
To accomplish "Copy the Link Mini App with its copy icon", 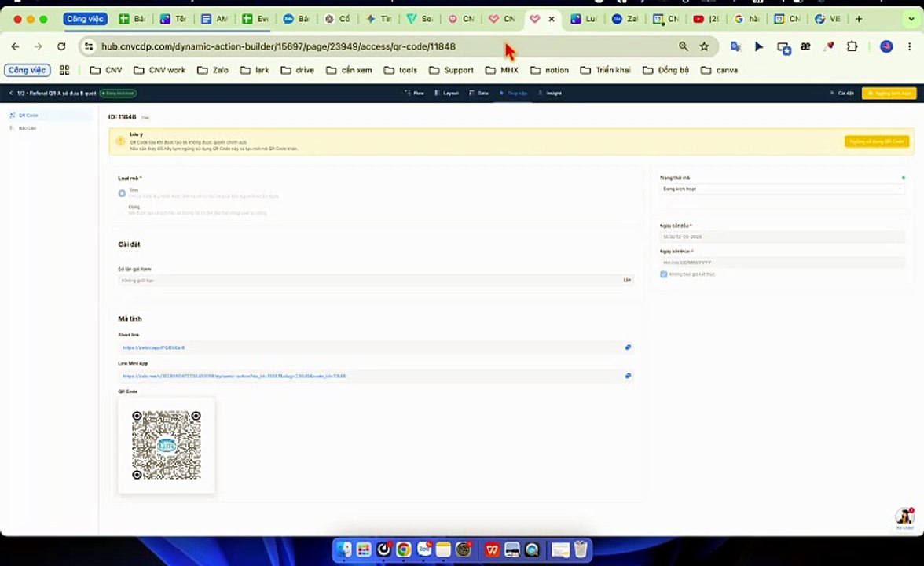I will pos(628,376).
